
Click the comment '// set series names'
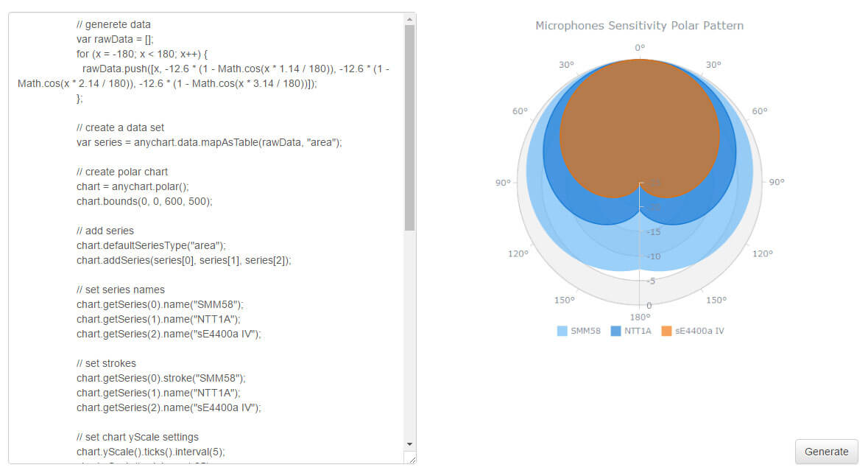click(121, 290)
